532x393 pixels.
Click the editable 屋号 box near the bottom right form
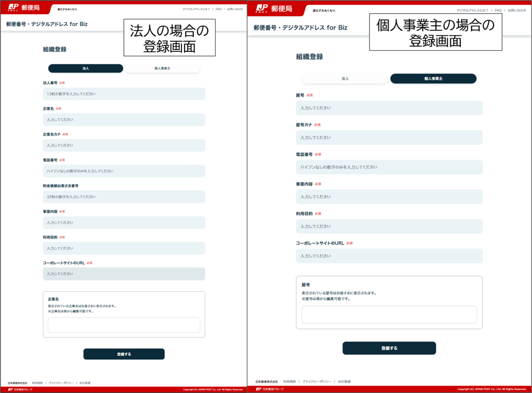[x=389, y=314]
